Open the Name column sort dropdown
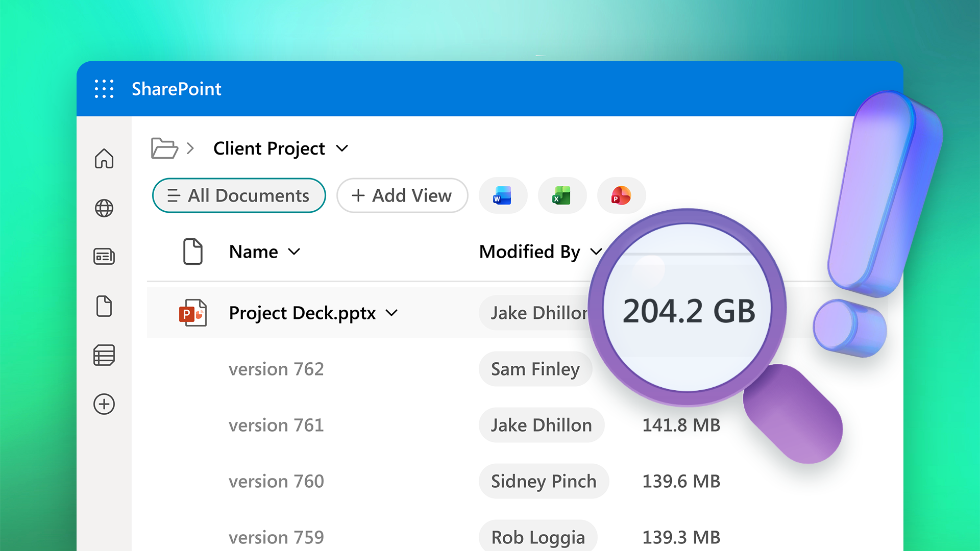Viewport: 980px width, 551px height. [x=295, y=252]
